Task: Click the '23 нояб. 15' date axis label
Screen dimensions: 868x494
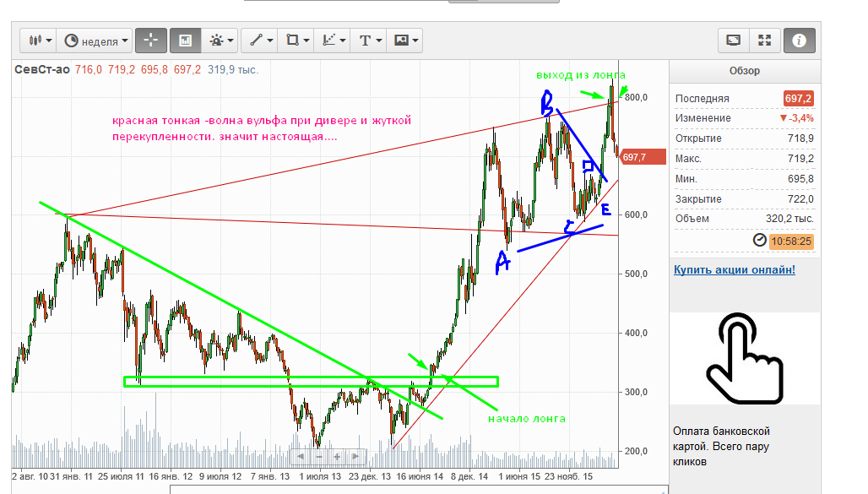Action: point(568,476)
